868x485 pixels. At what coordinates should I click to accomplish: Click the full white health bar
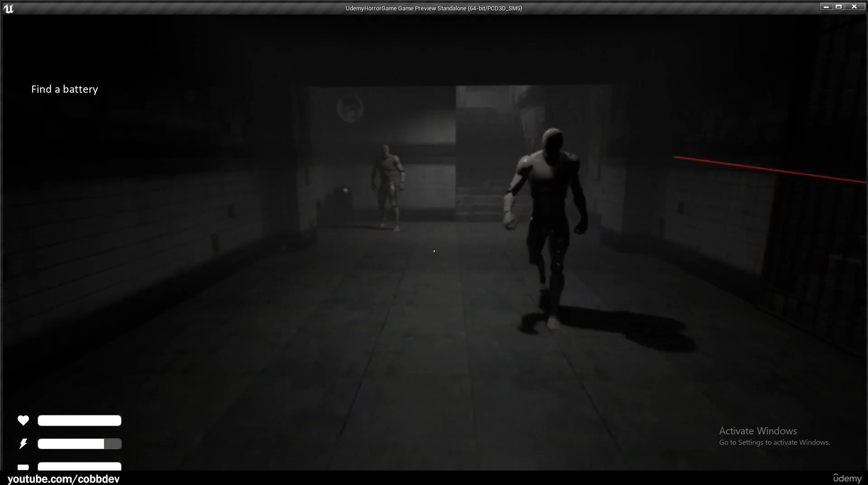80,421
